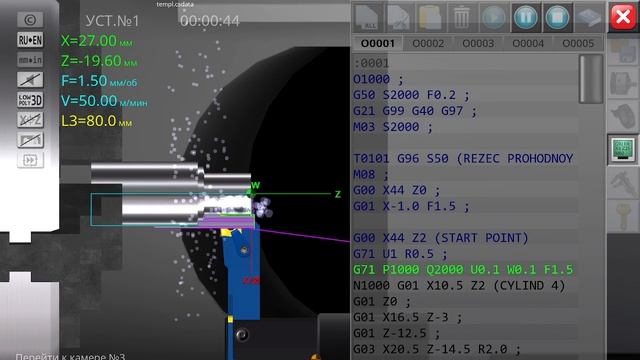
Task: Click the key icon in sidebar
Action: 623,215
